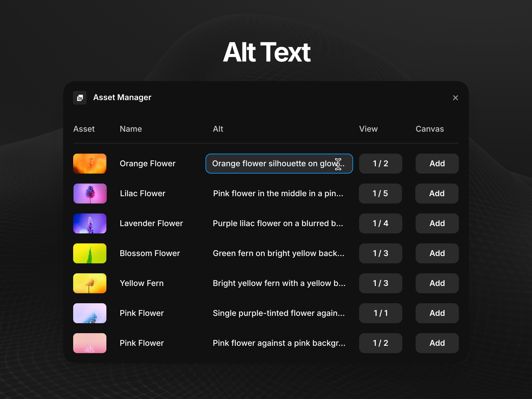Select the purple-tinted Pink Flower thumbnail
This screenshot has height=399, width=532.
click(90, 313)
